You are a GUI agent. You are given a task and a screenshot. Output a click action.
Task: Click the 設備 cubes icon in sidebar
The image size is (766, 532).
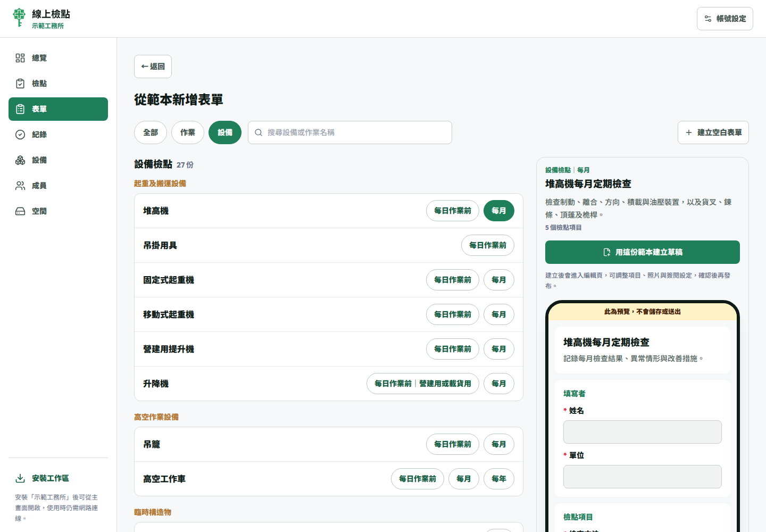(x=20, y=160)
